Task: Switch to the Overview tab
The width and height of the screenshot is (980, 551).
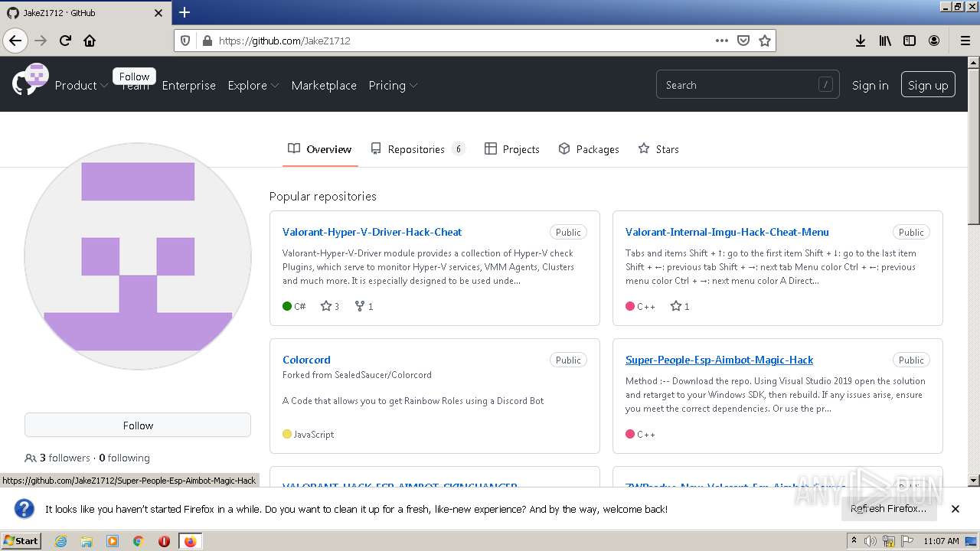Action: coord(320,149)
